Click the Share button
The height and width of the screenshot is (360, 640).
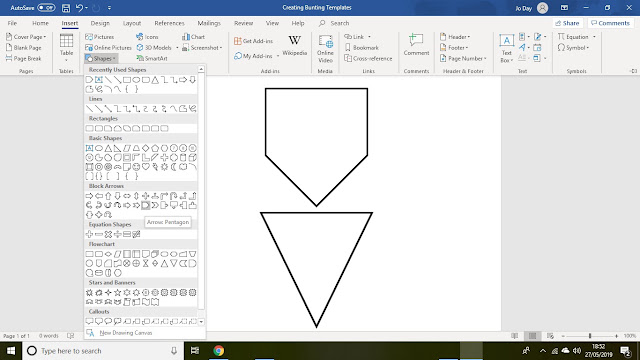pyautogui.click(x=567, y=23)
